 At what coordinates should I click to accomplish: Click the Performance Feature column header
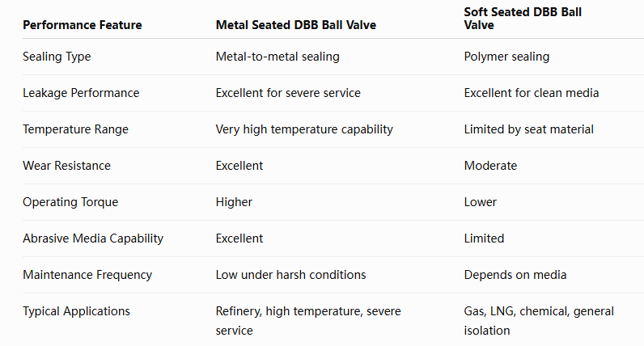(83, 25)
